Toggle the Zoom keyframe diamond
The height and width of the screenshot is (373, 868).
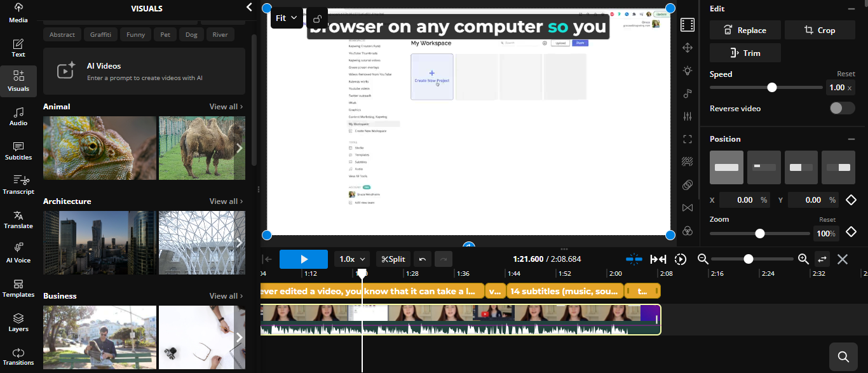851,233
